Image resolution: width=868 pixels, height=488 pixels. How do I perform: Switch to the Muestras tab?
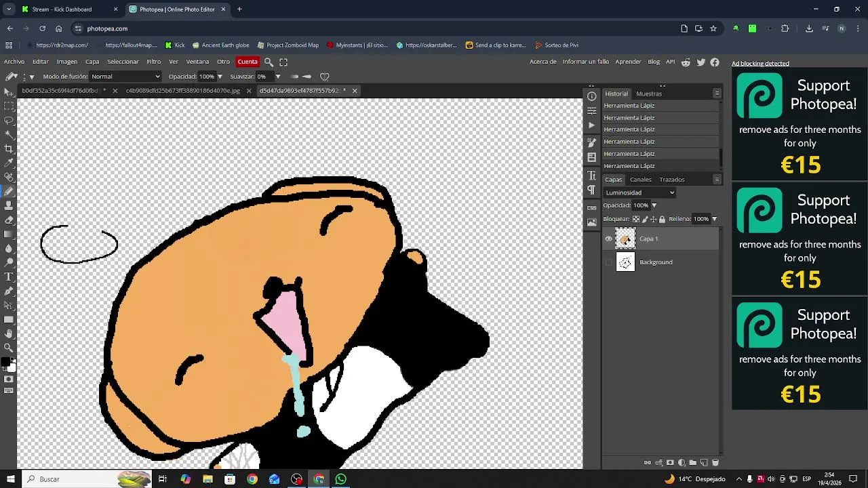(x=649, y=94)
